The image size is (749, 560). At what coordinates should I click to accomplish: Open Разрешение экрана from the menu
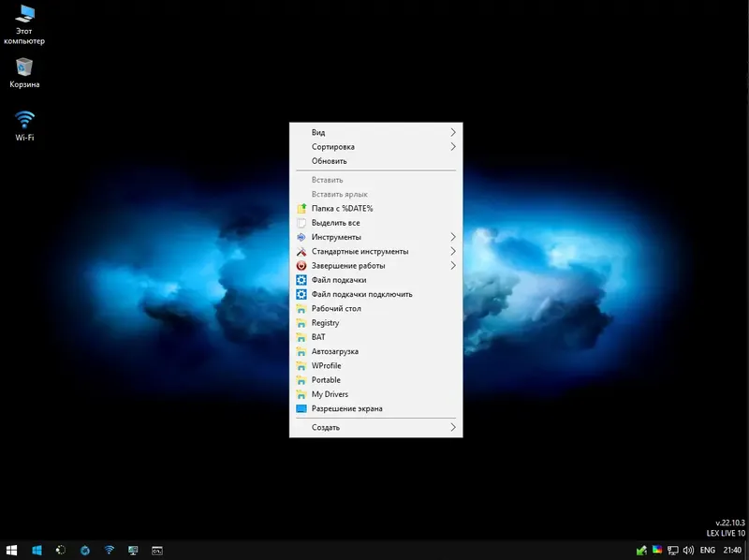[374, 408]
